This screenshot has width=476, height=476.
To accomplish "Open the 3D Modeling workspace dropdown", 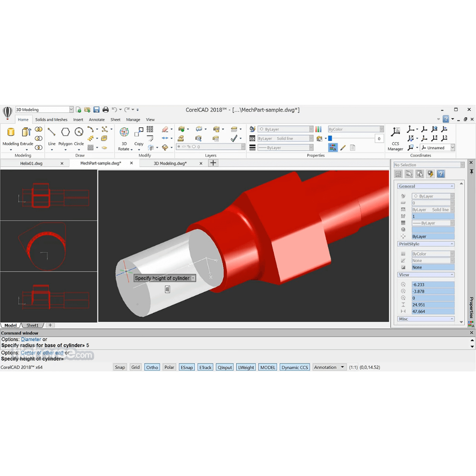I will (x=71, y=110).
